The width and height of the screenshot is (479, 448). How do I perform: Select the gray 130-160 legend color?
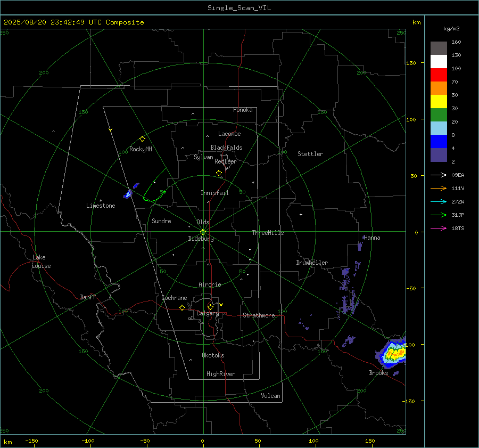tap(439, 48)
